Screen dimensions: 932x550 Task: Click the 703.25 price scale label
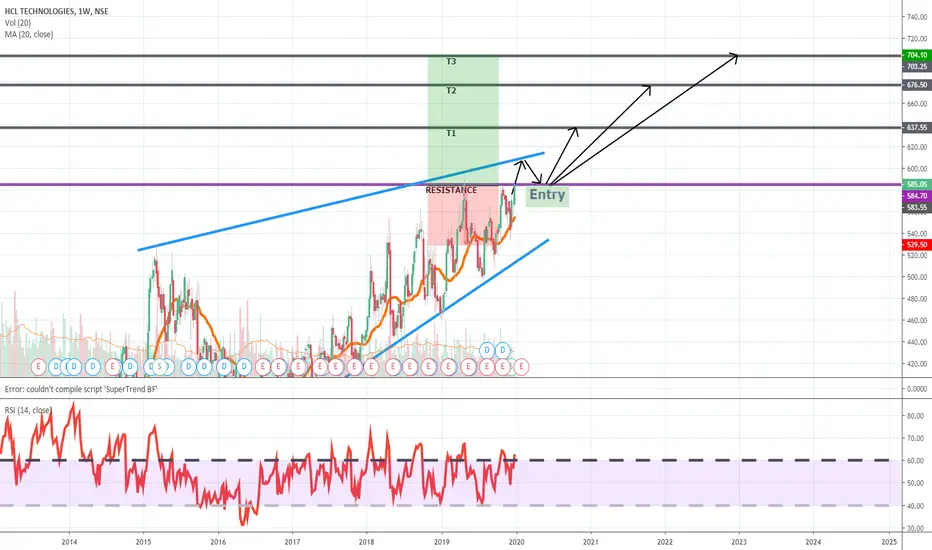tap(917, 67)
